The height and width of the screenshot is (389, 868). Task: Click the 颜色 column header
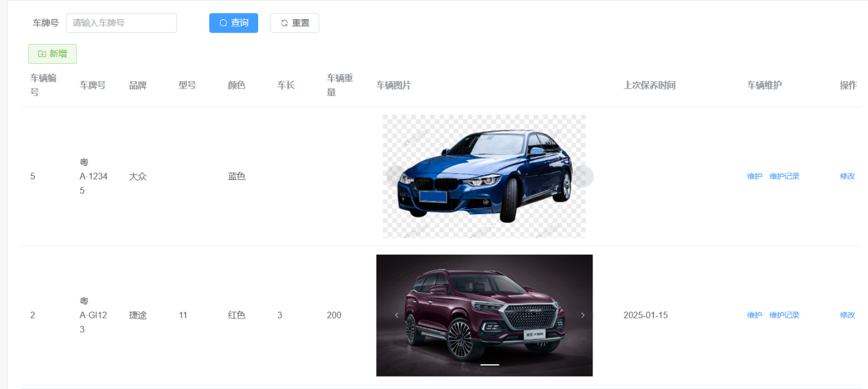click(237, 85)
